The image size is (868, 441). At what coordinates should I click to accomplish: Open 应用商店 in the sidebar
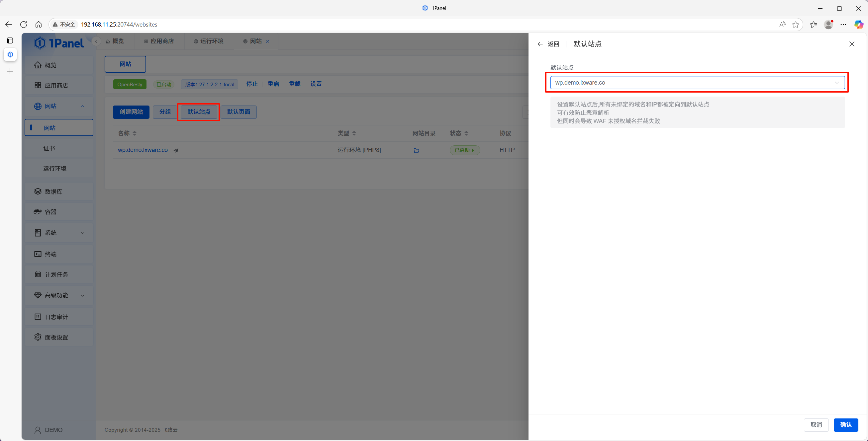click(59, 85)
